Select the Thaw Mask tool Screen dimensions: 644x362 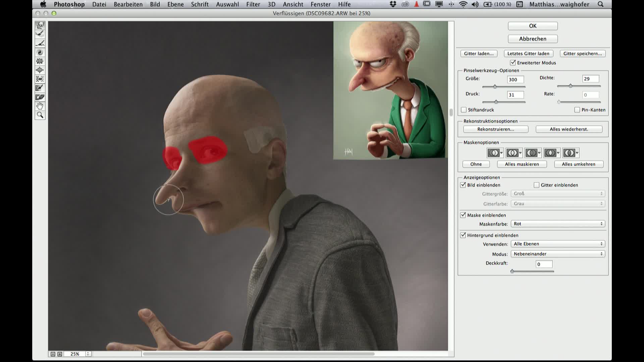click(x=40, y=97)
